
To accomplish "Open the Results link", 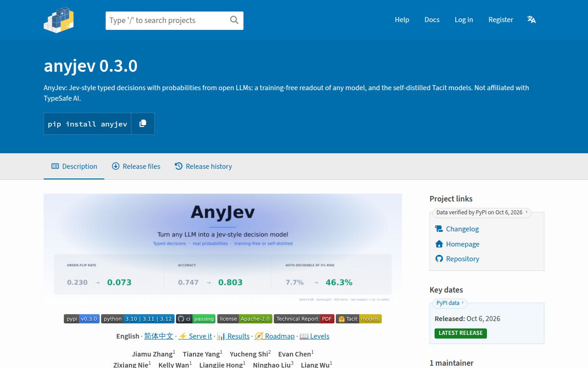I will (x=233, y=336).
